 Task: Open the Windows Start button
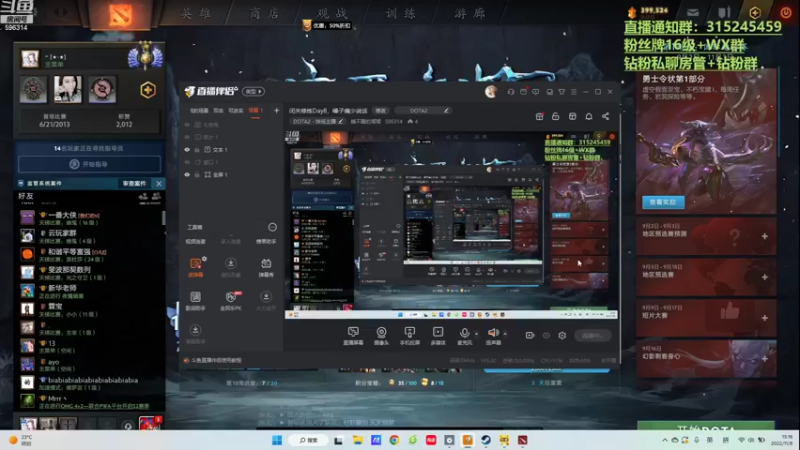[x=277, y=440]
